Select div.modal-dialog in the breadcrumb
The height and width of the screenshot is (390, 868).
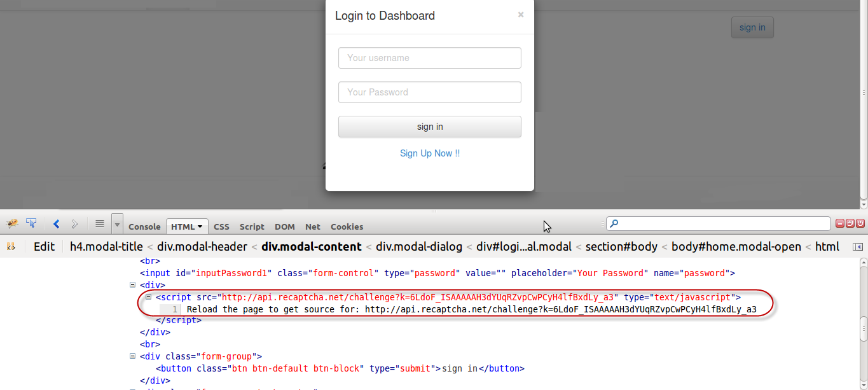(419, 246)
